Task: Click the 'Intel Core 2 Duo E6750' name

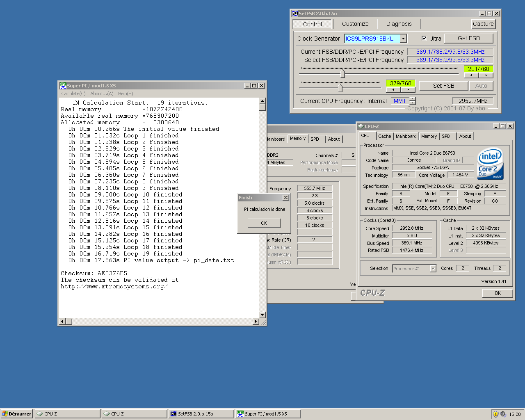Action: [x=432, y=153]
